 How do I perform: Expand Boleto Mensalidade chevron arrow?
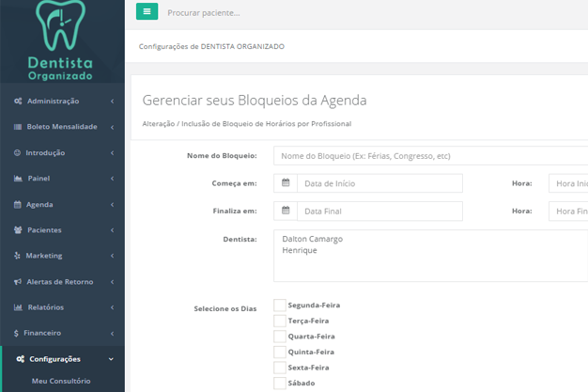click(x=112, y=127)
